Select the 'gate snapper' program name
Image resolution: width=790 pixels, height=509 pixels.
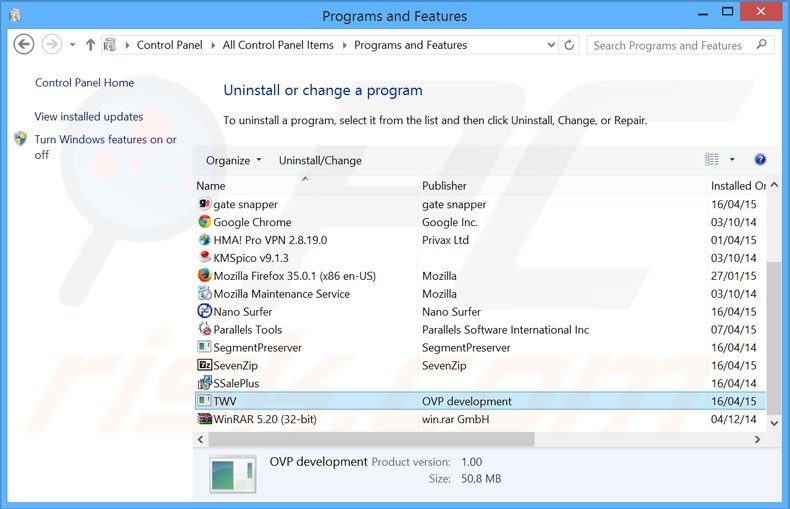pos(245,204)
